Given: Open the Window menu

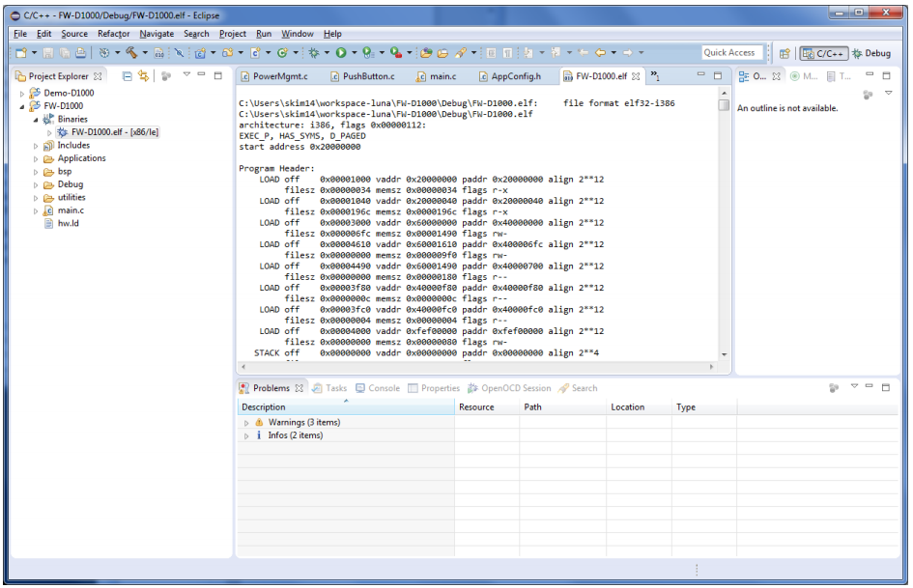Looking at the screenshot, I should click(298, 34).
